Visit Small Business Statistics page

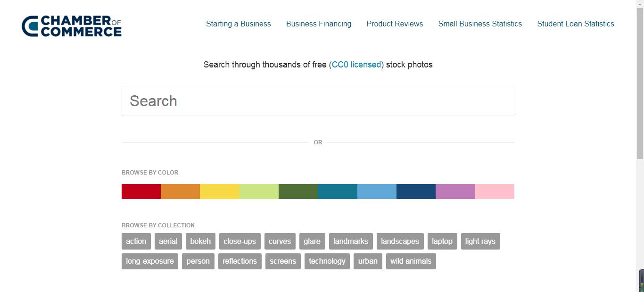coord(480,24)
